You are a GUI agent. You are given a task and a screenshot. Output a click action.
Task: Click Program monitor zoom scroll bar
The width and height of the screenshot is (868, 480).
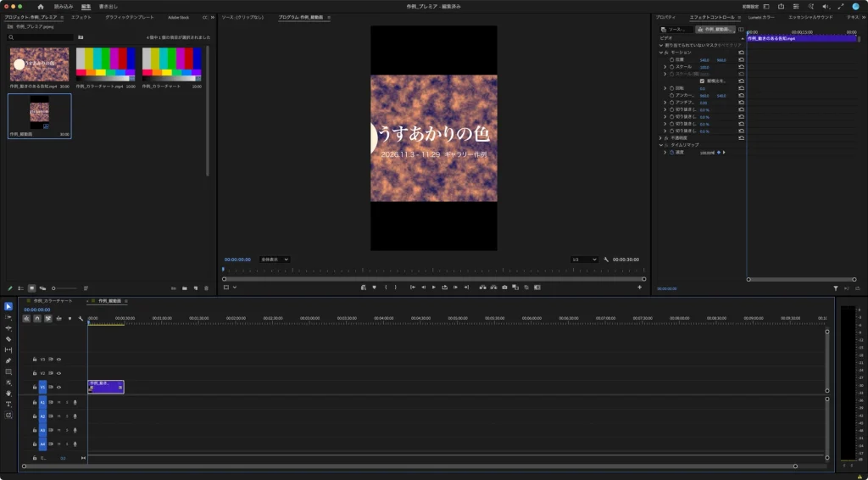(x=433, y=279)
